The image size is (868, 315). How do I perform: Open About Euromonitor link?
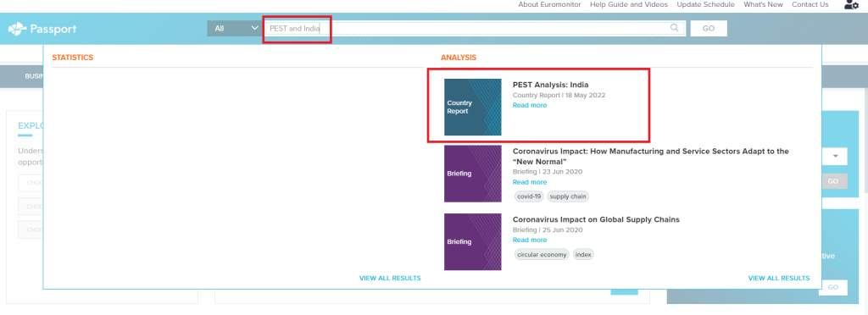550,4
